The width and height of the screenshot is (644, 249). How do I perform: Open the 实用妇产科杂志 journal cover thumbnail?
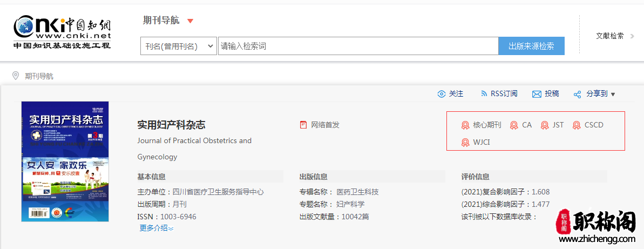(x=65, y=161)
